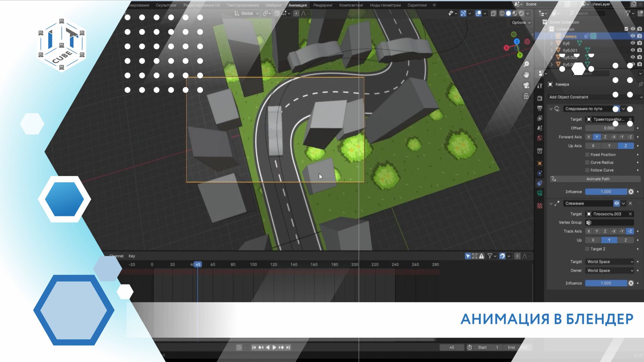
Task: Click the current frame number field 45
Action: pos(452,348)
